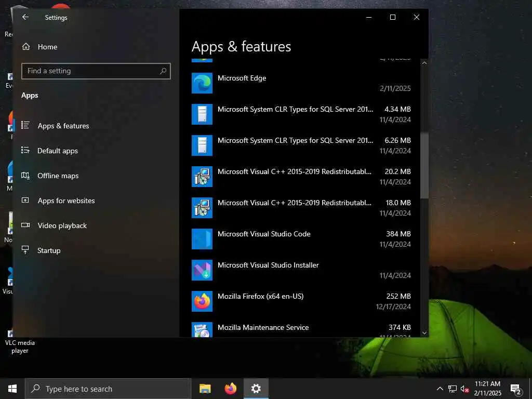Open Apps for websites section
This screenshot has width=532, height=399.
96,201
